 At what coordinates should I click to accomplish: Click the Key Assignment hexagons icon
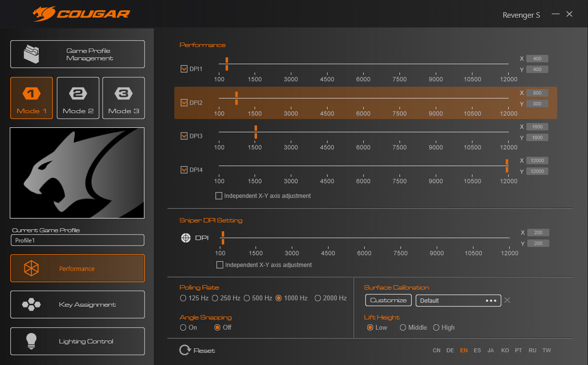tap(31, 305)
